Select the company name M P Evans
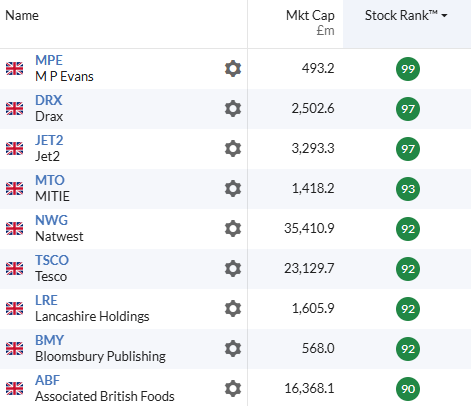This screenshot has width=471, height=406. coord(64,77)
